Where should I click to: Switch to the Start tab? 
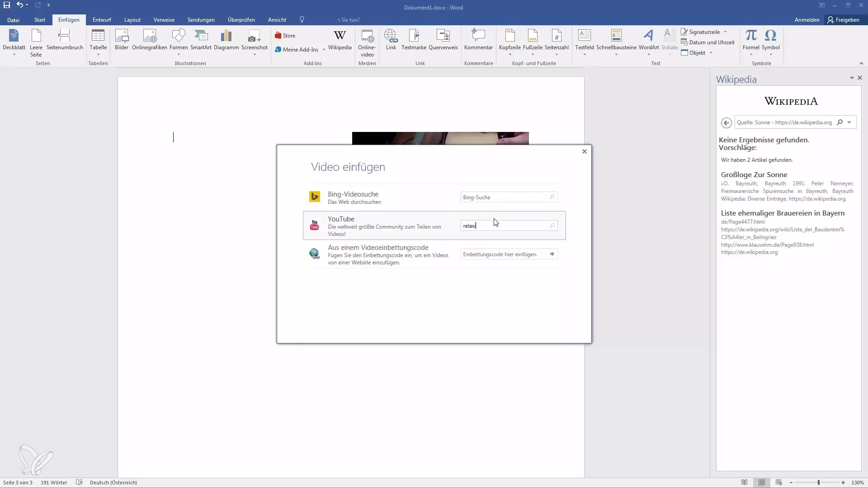click(x=40, y=20)
